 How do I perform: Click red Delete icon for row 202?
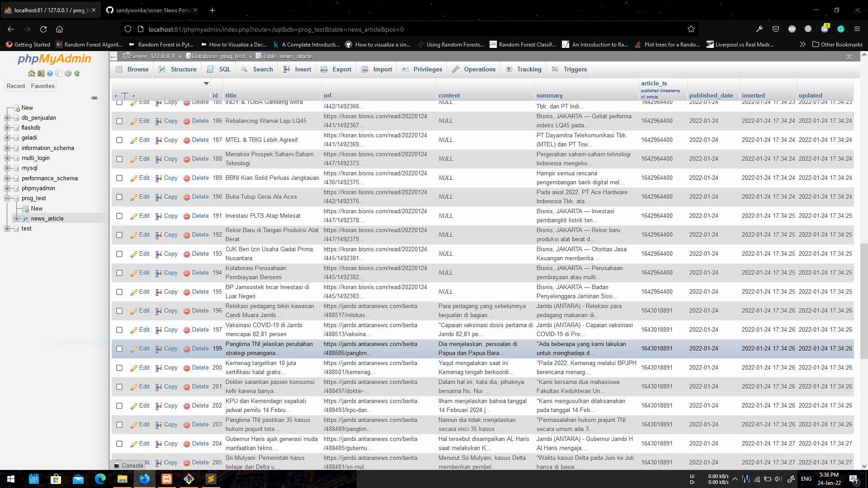click(x=187, y=406)
